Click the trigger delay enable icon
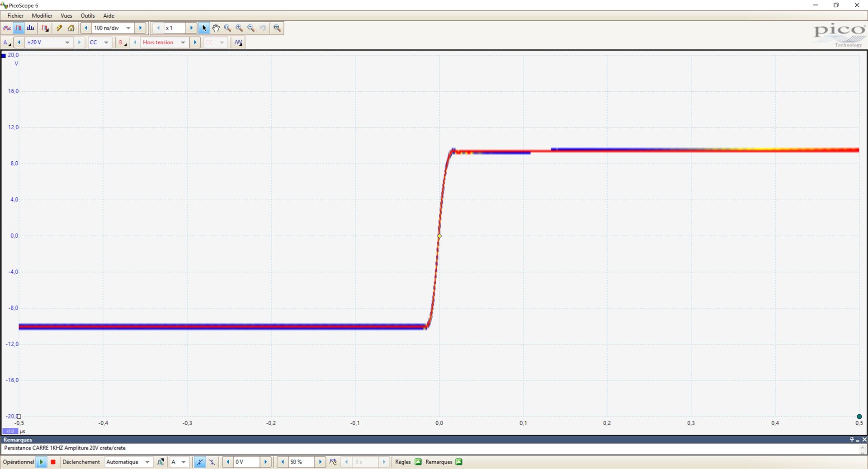Image resolution: width=868 pixels, height=469 pixels. [333, 462]
